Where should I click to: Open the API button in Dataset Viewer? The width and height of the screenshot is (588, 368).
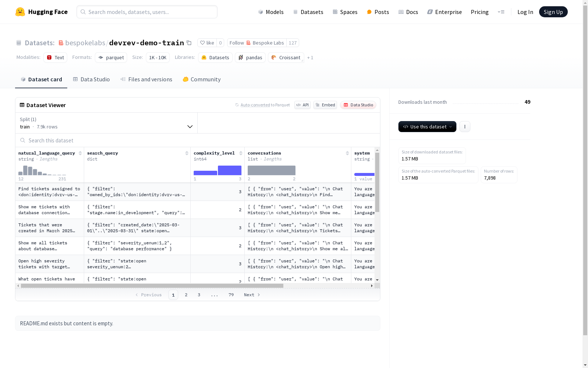[x=302, y=105]
